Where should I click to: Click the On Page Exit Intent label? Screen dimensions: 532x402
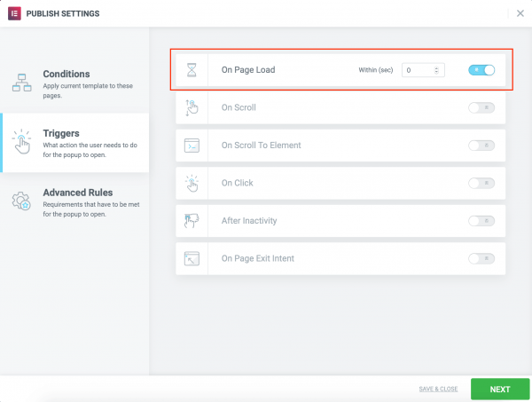coord(258,258)
